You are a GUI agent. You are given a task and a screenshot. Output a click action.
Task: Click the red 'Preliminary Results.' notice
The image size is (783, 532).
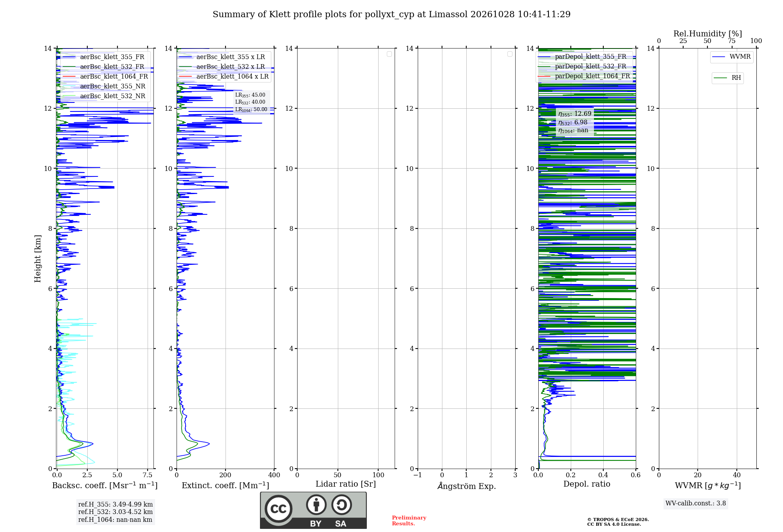[409, 521]
